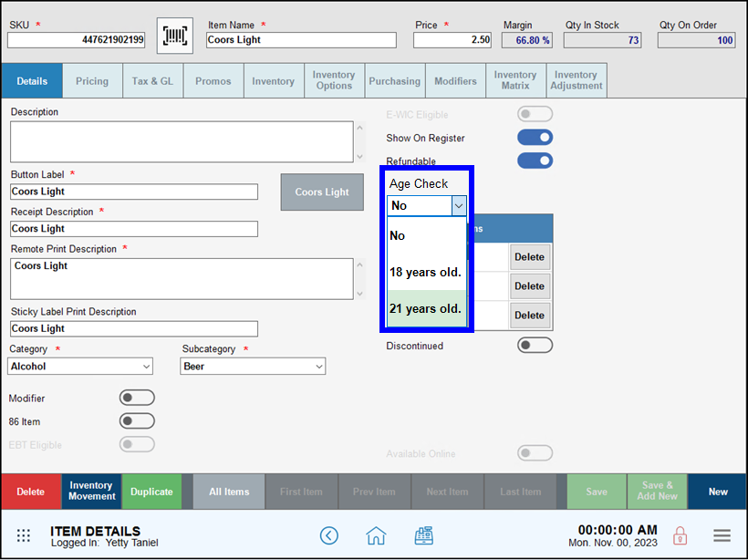The height and width of the screenshot is (560, 748).
Task: Open the Tax & GL tab
Action: pyautogui.click(x=152, y=80)
